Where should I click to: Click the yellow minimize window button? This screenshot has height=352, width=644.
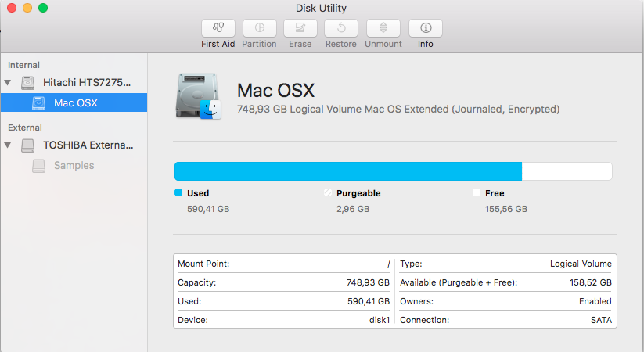pyautogui.click(x=27, y=8)
